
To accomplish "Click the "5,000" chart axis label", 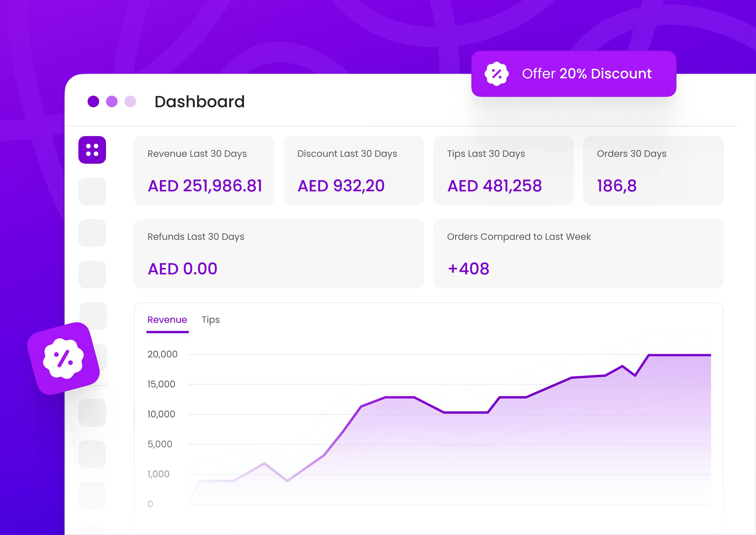I will [160, 444].
